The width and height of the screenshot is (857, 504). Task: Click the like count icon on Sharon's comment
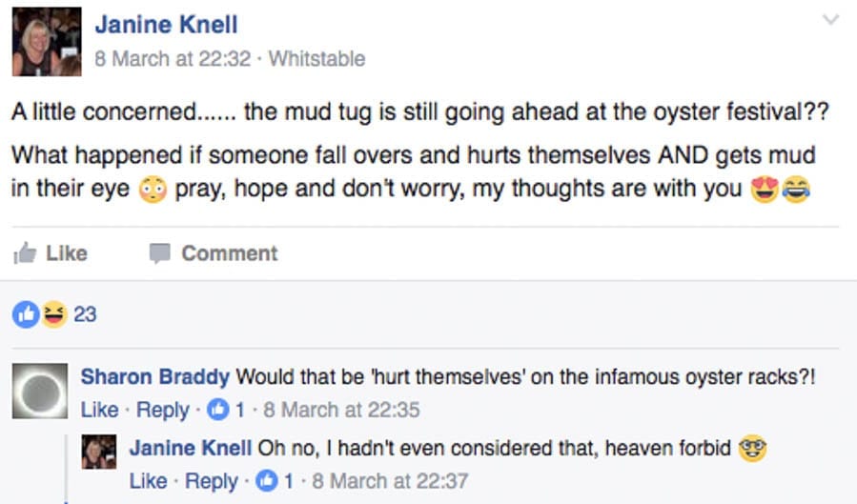click(x=217, y=411)
